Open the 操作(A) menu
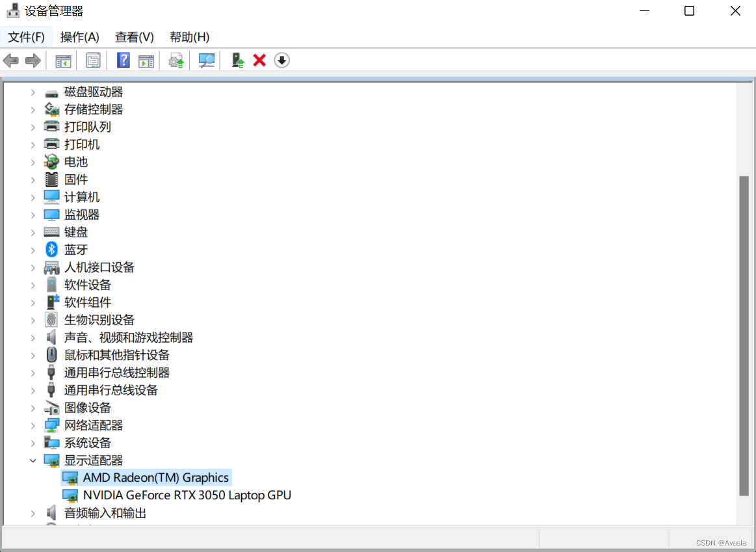The image size is (756, 552). click(79, 37)
